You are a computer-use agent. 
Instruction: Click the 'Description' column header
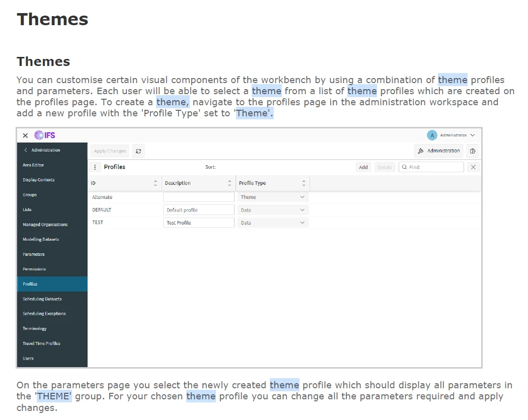(x=178, y=183)
